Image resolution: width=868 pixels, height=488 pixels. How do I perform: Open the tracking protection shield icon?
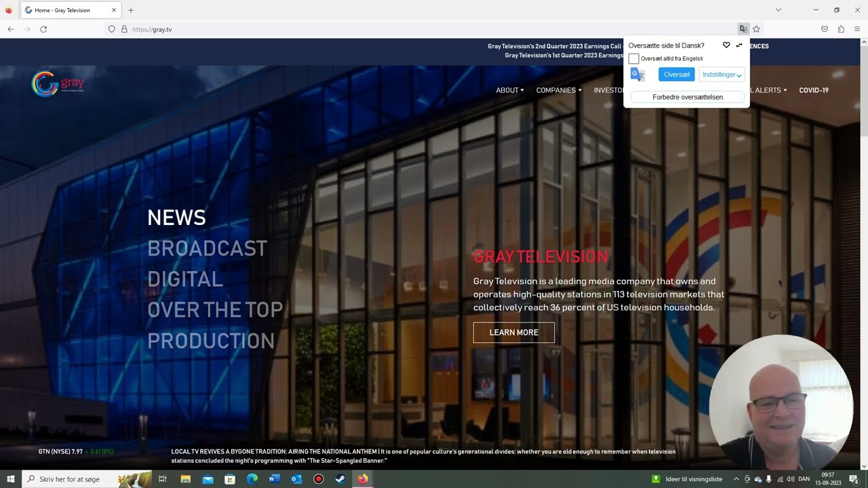(x=112, y=29)
